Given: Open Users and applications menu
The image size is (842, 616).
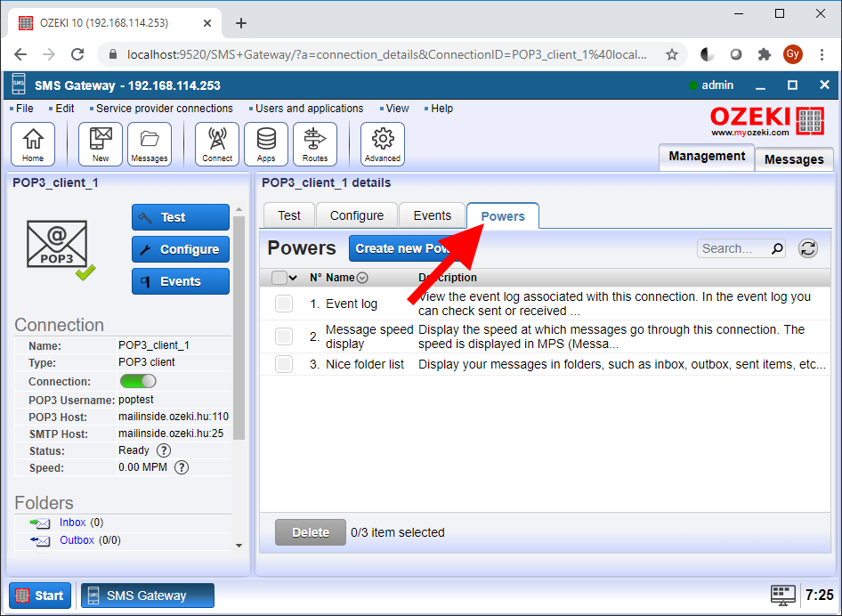Looking at the screenshot, I should (310, 109).
